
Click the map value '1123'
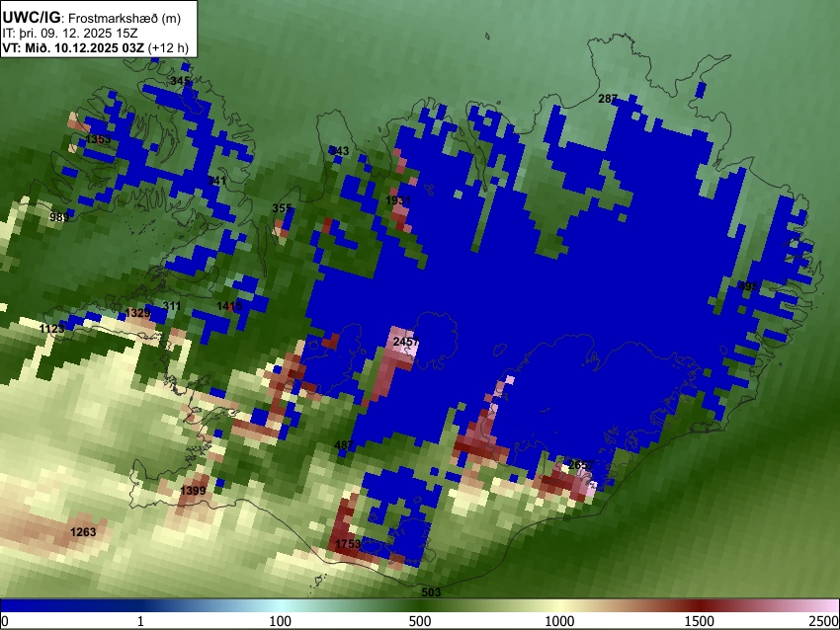click(x=52, y=328)
